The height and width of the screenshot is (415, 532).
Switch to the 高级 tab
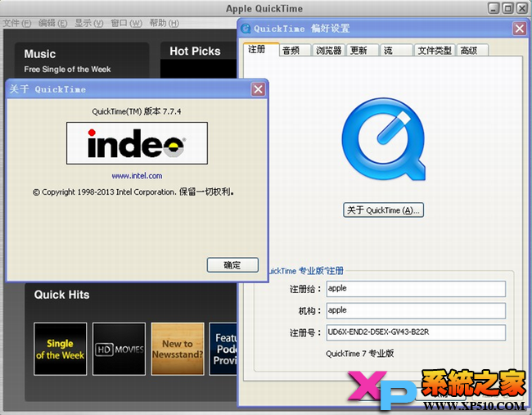(472, 51)
